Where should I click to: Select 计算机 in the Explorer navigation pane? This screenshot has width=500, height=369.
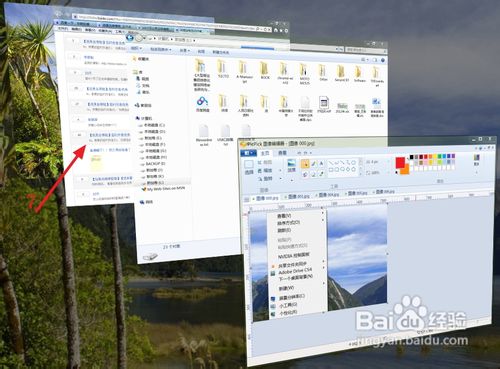pos(144,118)
